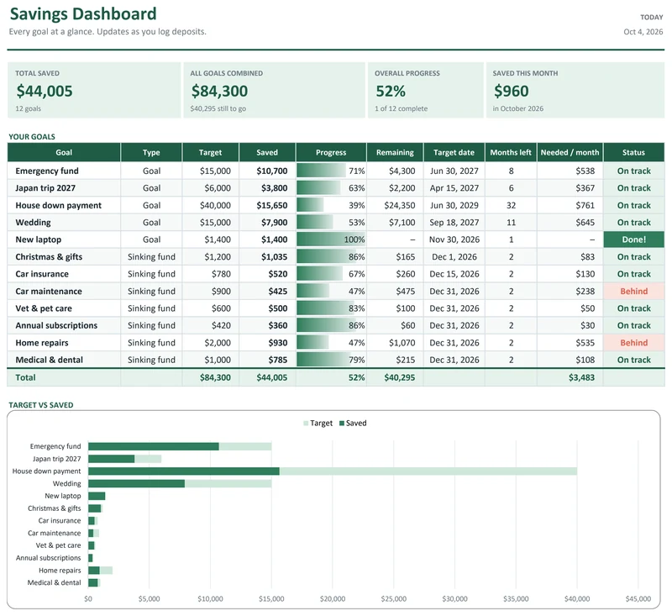Click the $10,700 saved amount
The height and width of the screenshot is (616, 672).
pyautogui.click(x=271, y=171)
